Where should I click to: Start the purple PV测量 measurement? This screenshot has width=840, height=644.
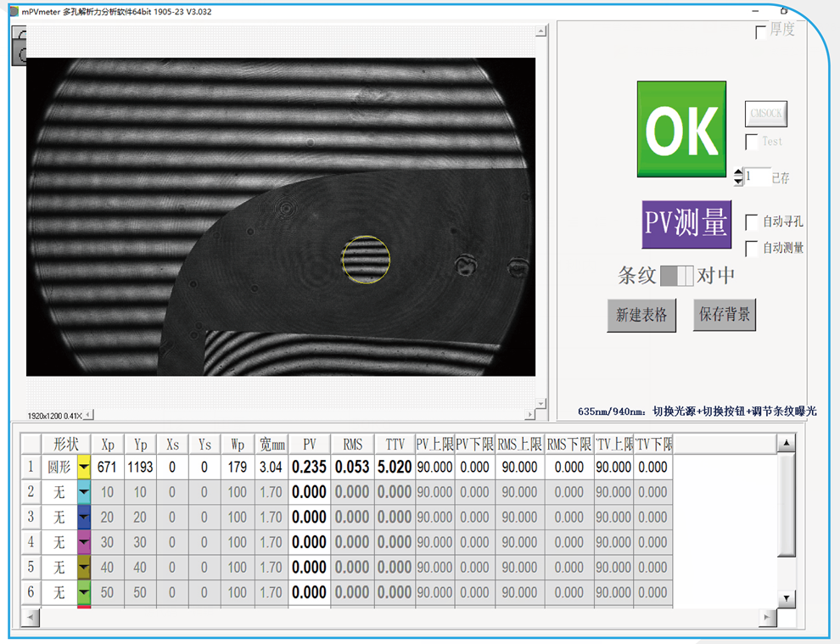coord(686,224)
